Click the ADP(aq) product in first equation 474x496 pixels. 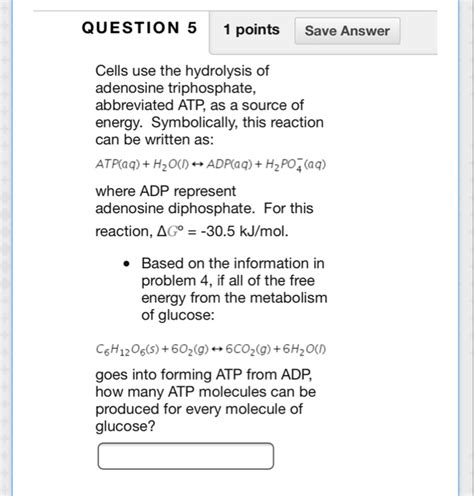[x=229, y=164]
